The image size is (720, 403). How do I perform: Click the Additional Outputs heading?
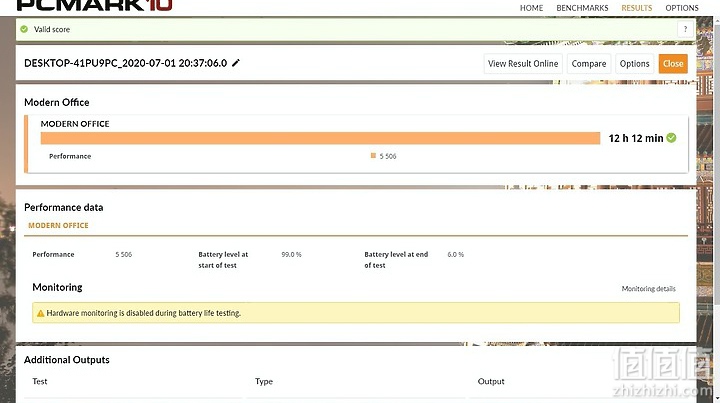point(67,360)
